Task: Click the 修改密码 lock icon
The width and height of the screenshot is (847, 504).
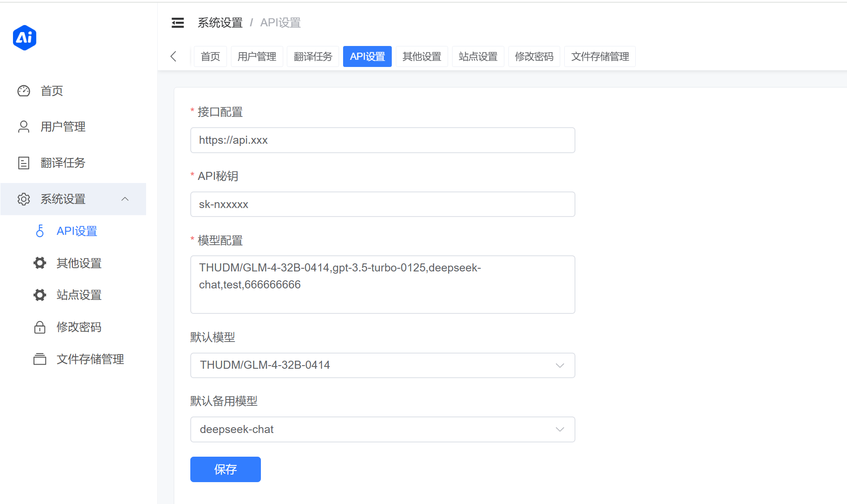Action: click(x=40, y=327)
